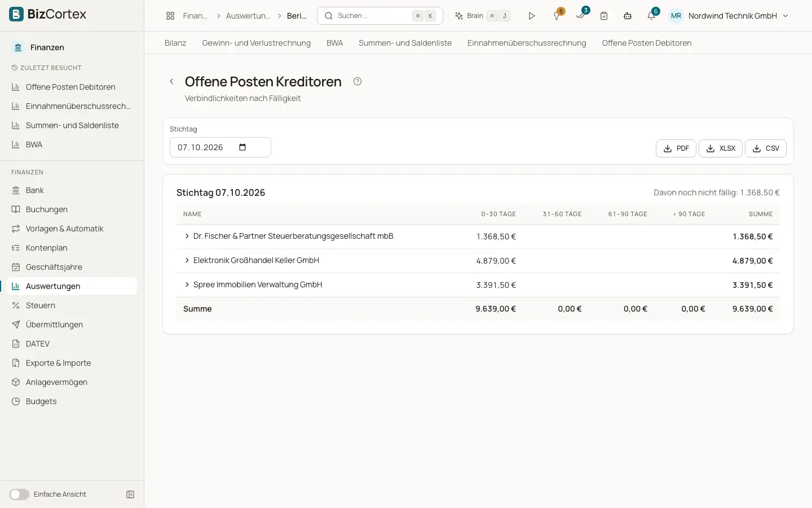The image size is (812, 508).
Task: Focus the Suchen search field
Action: [380, 16]
